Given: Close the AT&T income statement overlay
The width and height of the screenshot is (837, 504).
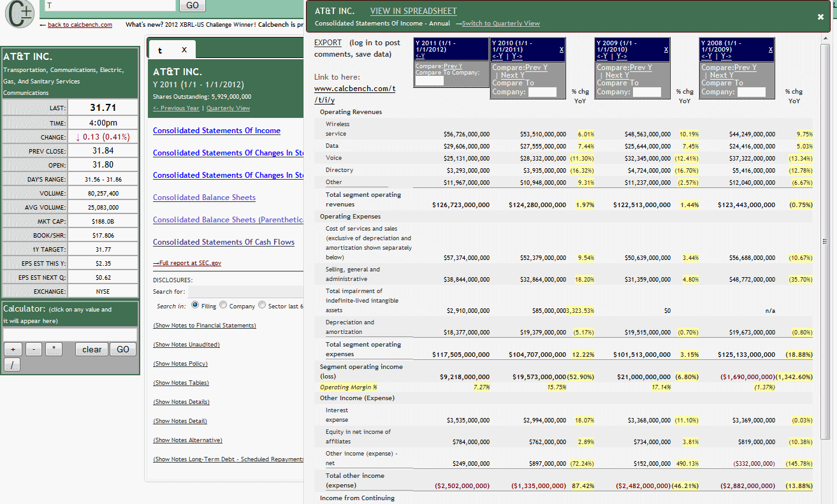Looking at the screenshot, I should [x=821, y=17].
